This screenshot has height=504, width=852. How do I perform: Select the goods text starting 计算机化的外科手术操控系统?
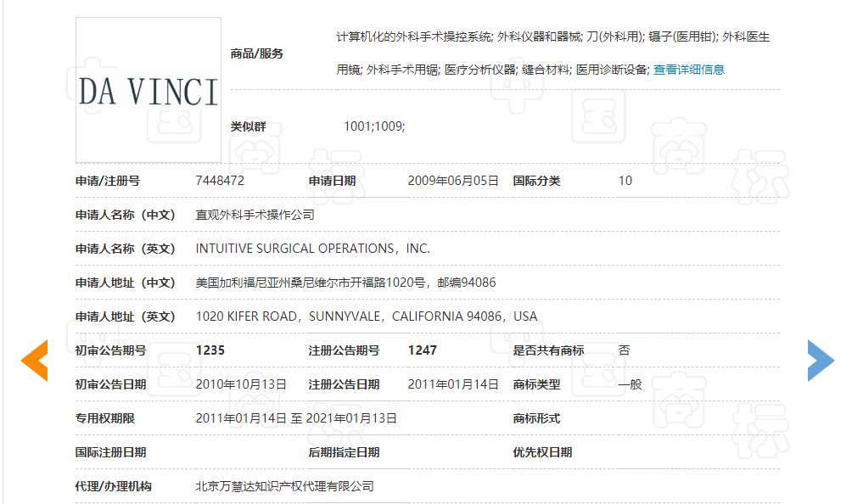(x=553, y=53)
